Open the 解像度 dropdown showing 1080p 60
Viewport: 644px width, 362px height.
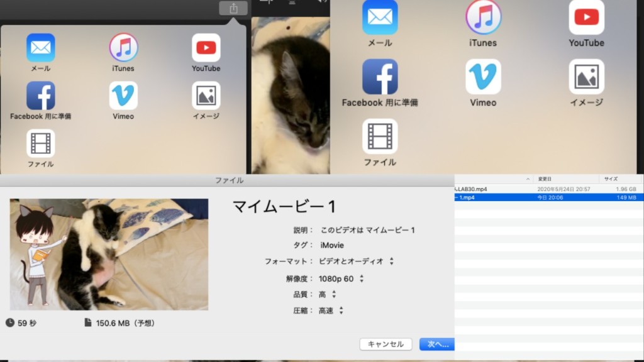pos(341,278)
